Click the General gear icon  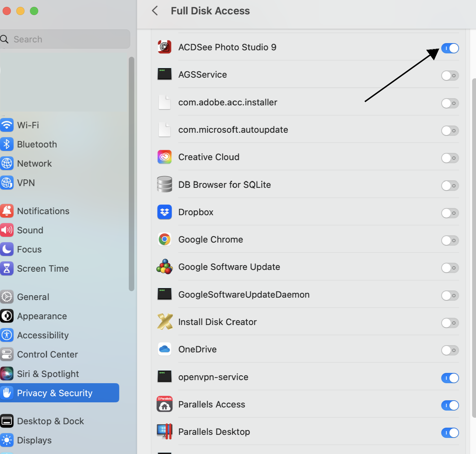tap(7, 297)
